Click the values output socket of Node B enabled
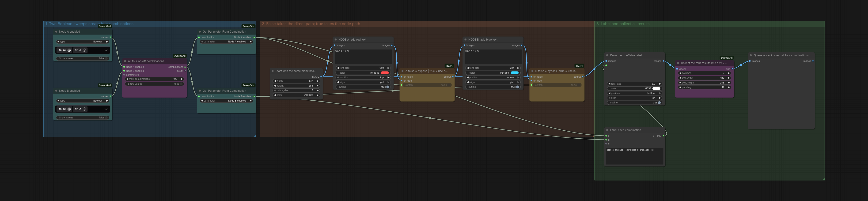This screenshot has width=868, height=201. pos(110,96)
